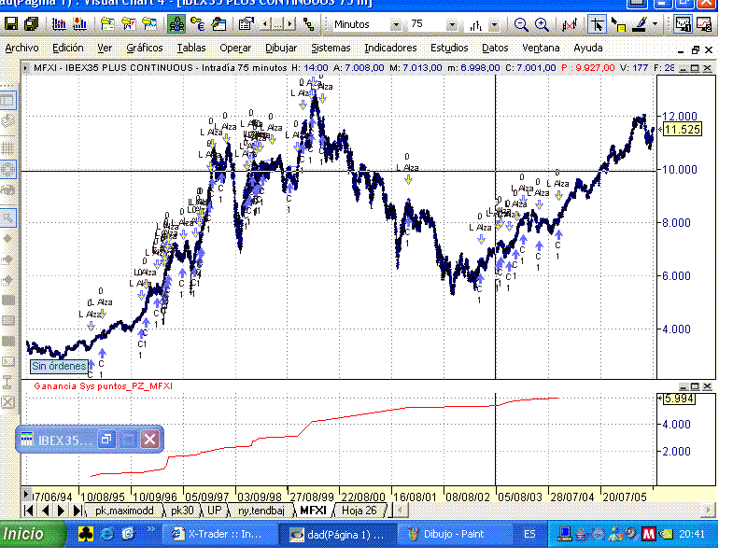
Task: Open the Sistemas menu
Action: tap(331, 49)
